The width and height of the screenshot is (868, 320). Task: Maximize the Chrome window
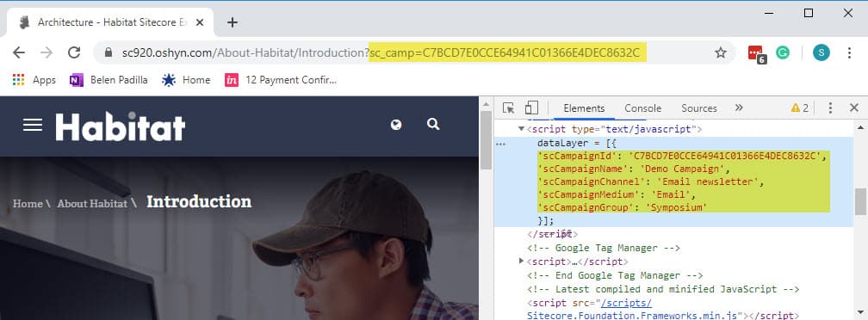[x=809, y=13]
